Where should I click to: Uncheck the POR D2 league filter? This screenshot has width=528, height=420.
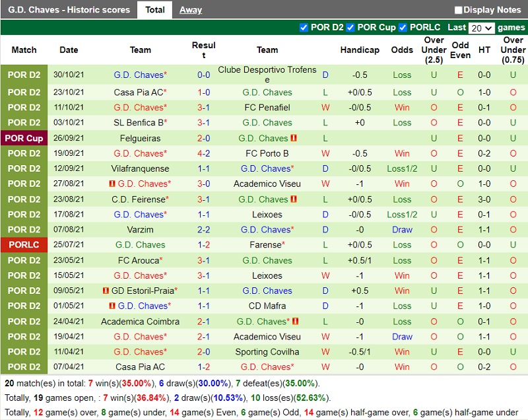(x=304, y=28)
